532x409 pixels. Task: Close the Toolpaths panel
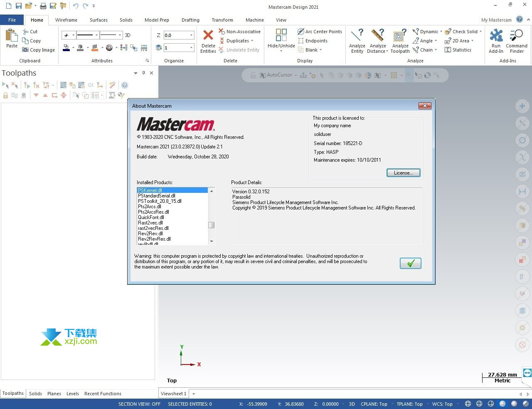click(151, 73)
